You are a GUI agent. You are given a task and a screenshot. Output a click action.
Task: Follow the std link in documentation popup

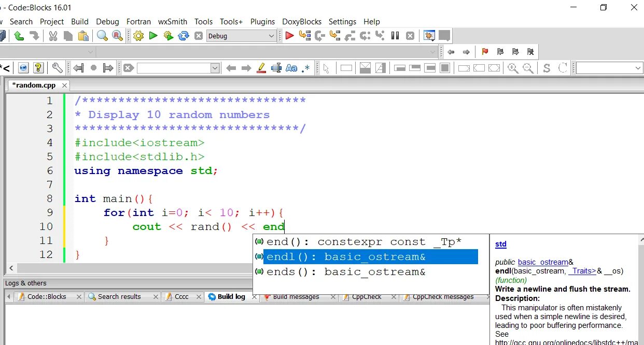coord(501,245)
